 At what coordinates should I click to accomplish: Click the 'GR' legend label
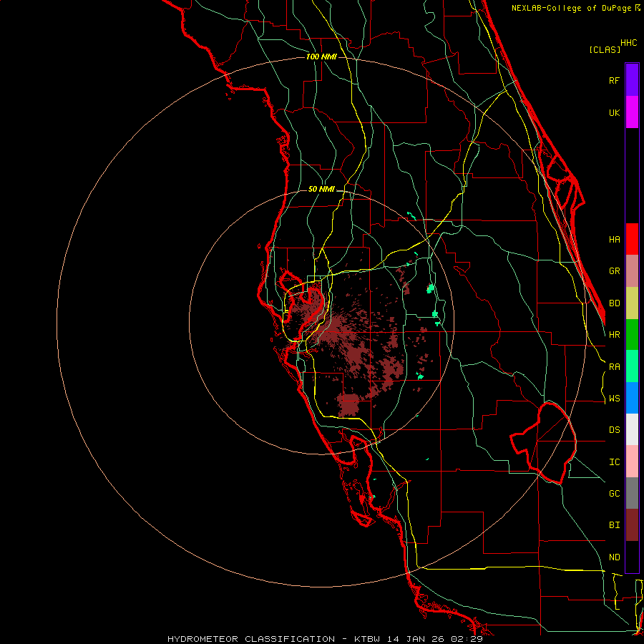tap(614, 271)
